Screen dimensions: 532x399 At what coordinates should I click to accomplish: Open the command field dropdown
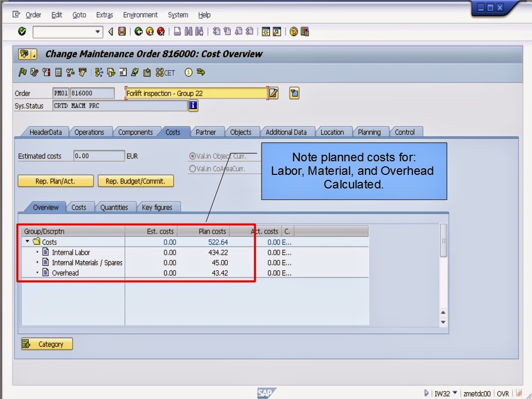click(99, 32)
